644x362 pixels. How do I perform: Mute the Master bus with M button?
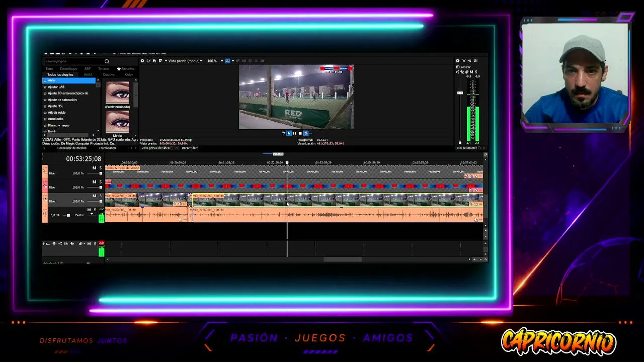[471, 72]
